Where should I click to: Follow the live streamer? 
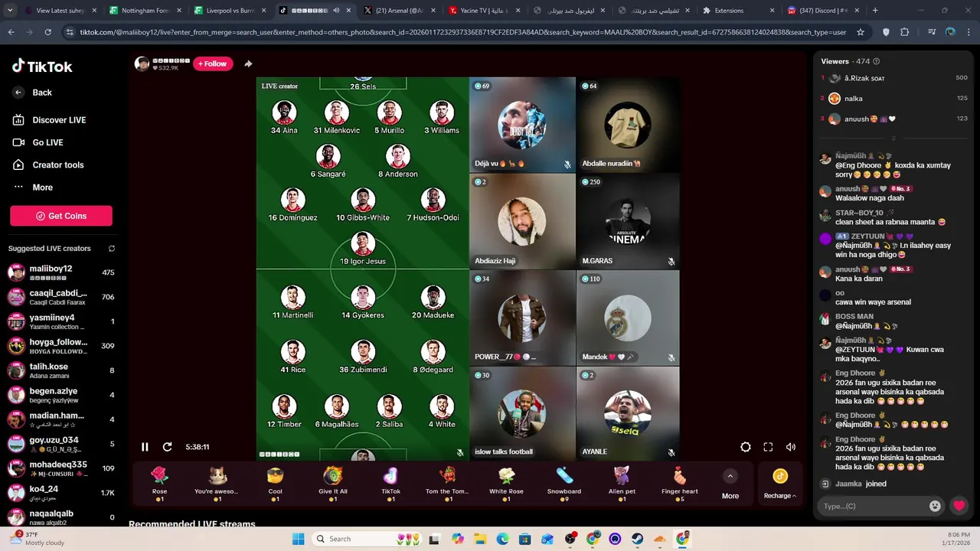tap(213, 64)
